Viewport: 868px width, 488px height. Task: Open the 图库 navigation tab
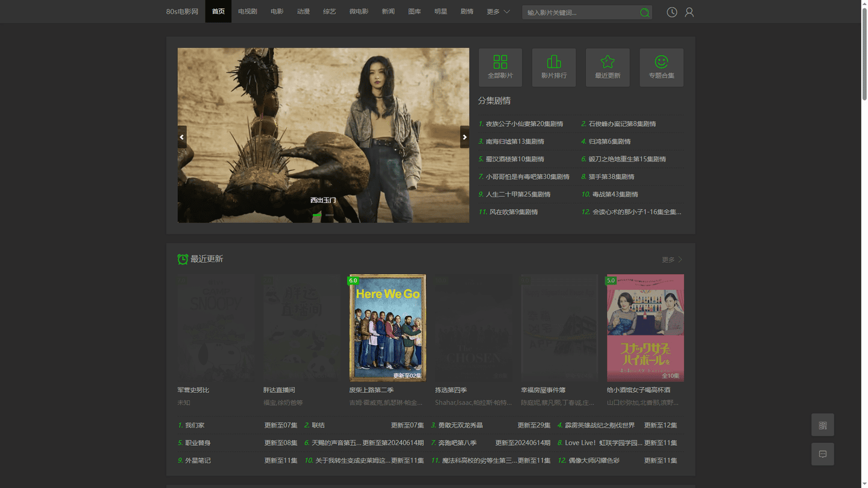414,11
